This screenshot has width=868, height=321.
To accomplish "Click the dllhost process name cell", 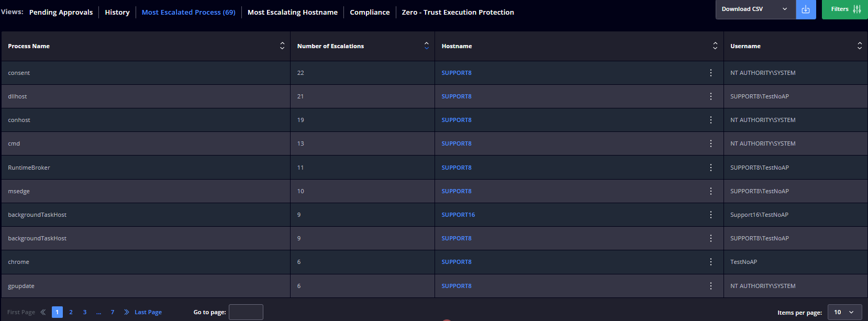I will coord(146,96).
